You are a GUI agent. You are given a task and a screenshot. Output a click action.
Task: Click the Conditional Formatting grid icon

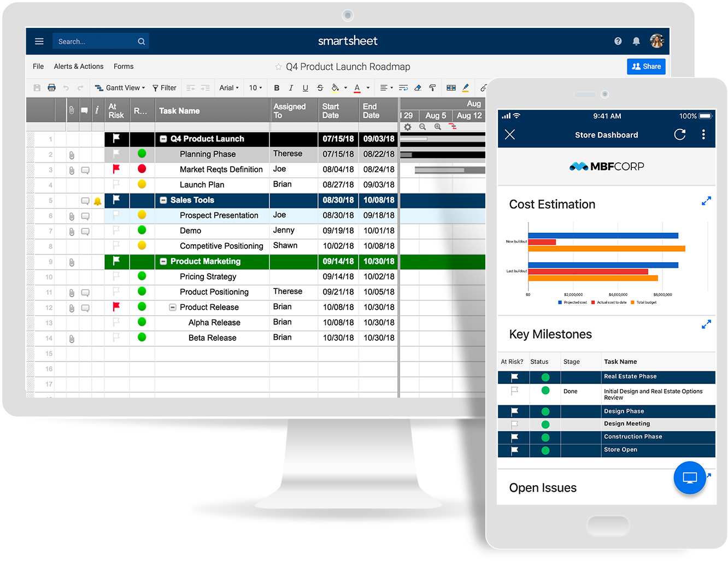click(x=451, y=88)
